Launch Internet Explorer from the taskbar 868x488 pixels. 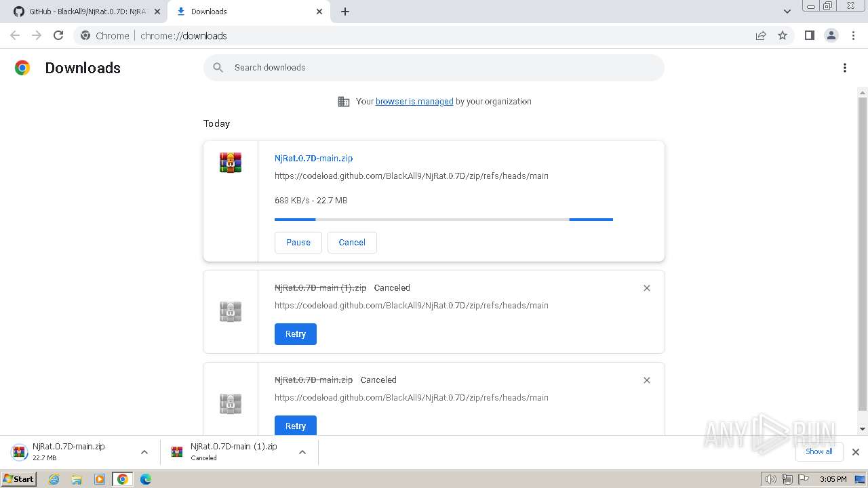(54, 479)
